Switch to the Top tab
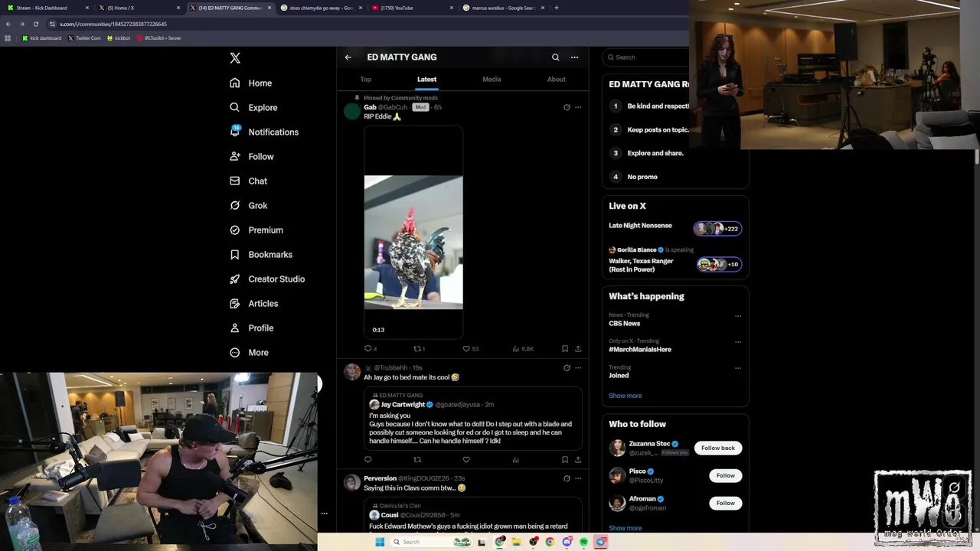Viewport: 980px width, 551px height. (x=366, y=80)
